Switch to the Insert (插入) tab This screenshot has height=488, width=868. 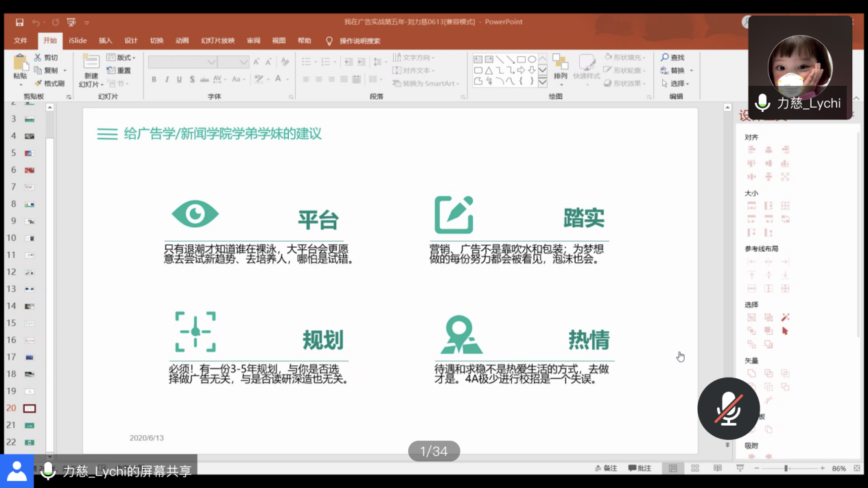click(x=105, y=40)
